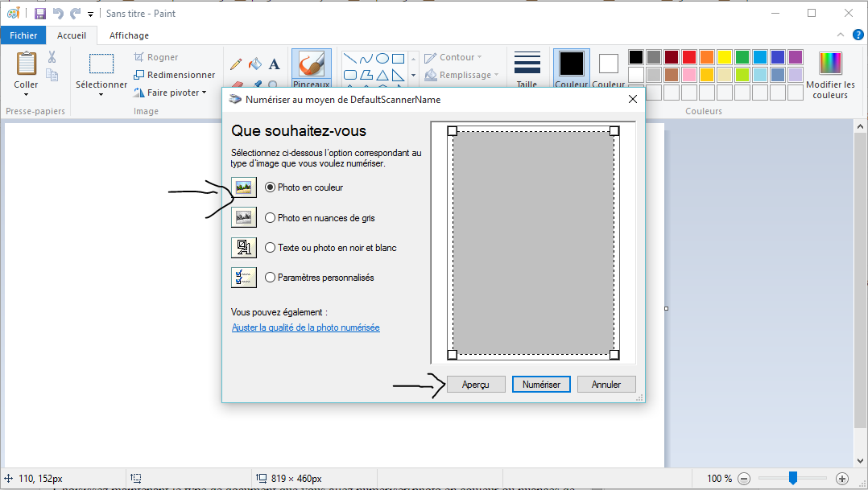The height and width of the screenshot is (490, 868).
Task: Expand the shapes gallery arrow
Action: tap(414, 75)
